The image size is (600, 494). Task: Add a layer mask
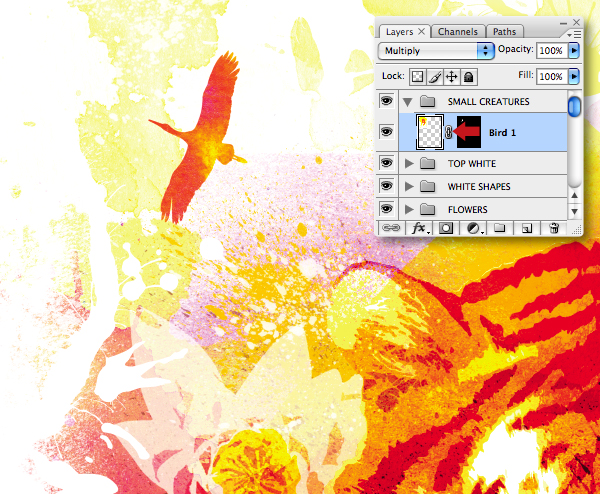click(x=445, y=228)
